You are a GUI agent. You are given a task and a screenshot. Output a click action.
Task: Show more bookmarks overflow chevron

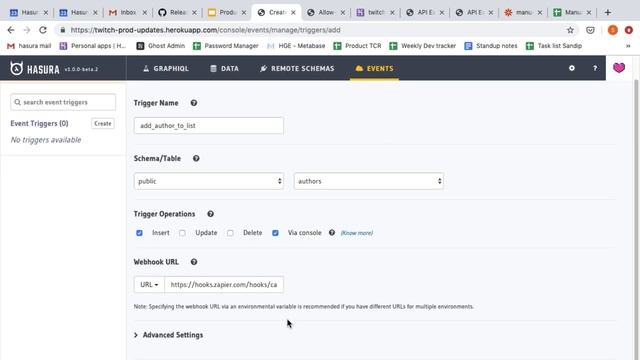point(628,46)
